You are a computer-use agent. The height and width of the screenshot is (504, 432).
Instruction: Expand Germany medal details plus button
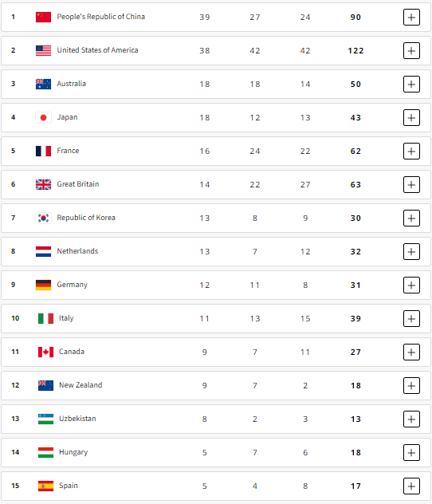pyautogui.click(x=411, y=285)
